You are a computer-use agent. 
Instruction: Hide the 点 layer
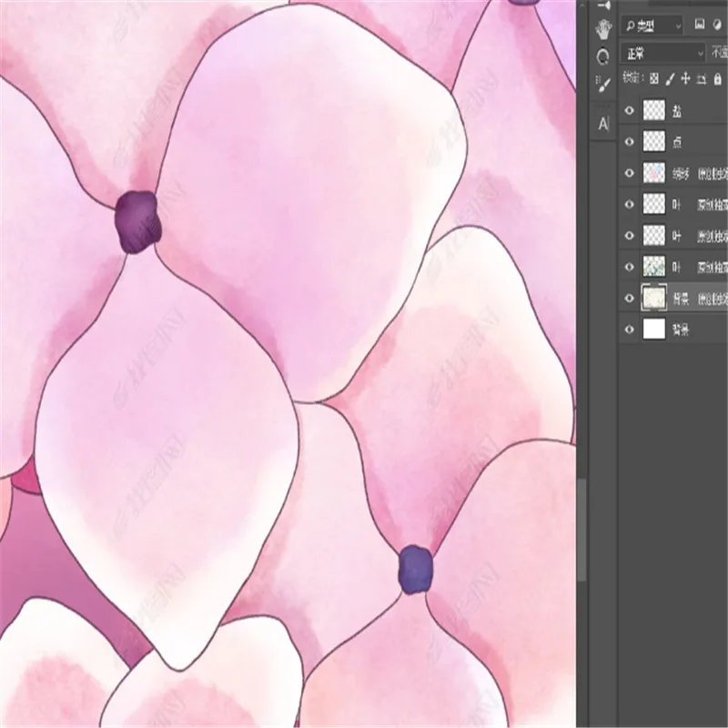tap(629, 142)
